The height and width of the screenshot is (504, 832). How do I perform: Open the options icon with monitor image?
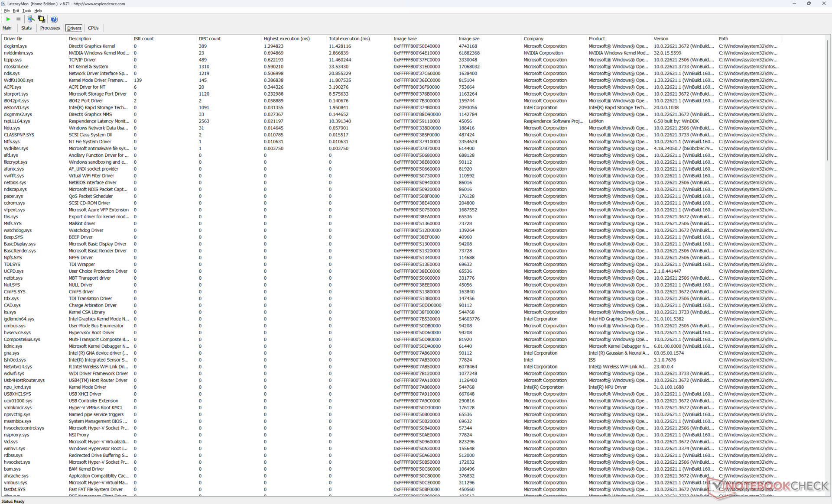[30, 19]
